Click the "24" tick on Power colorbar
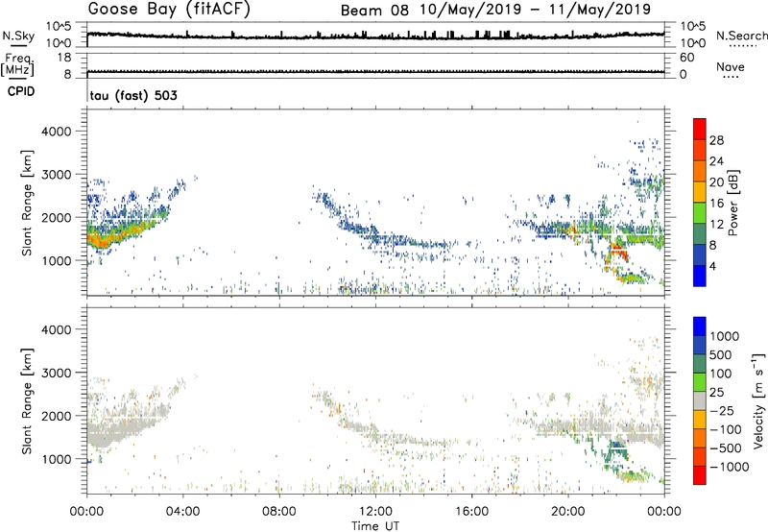 coord(716,161)
